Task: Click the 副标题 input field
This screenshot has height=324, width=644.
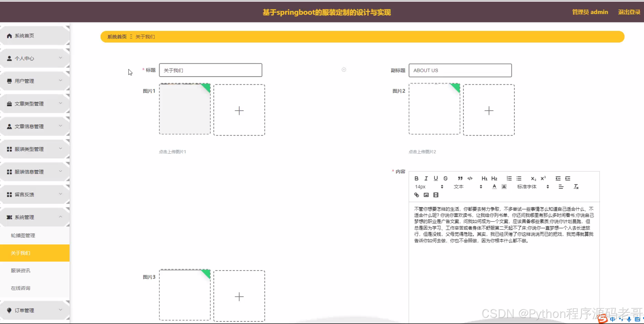Action: 460,70
